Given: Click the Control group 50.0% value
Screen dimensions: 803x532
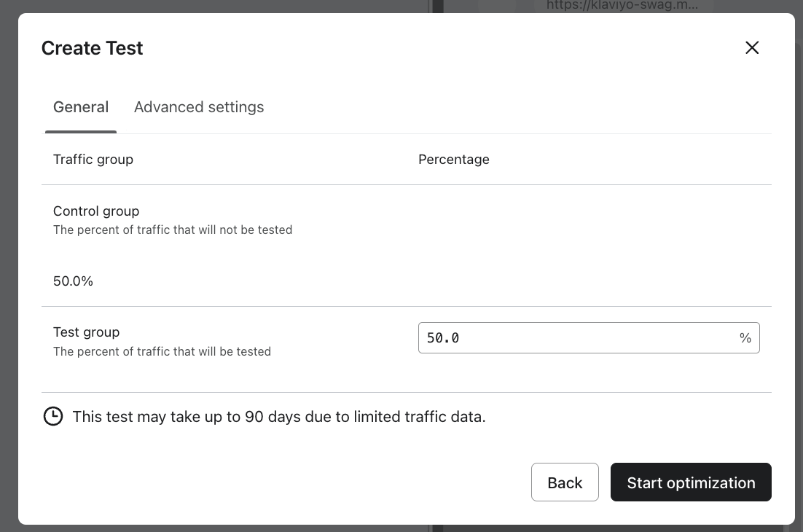Looking at the screenshot, I should coord(73,281).
